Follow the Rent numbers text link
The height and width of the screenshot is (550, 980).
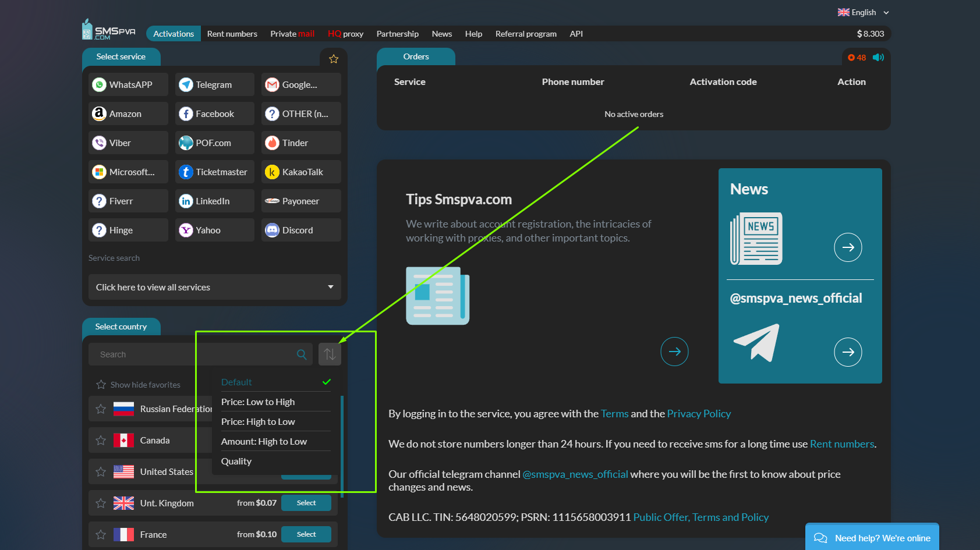click(842, 444)
